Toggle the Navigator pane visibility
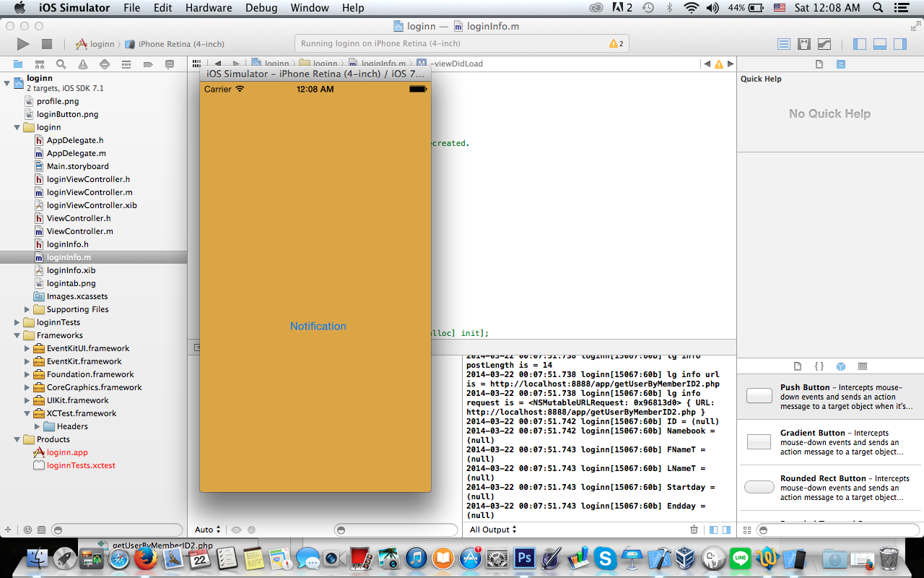The height and width of the screenshot is (578, 924). [x=859, y=44]
